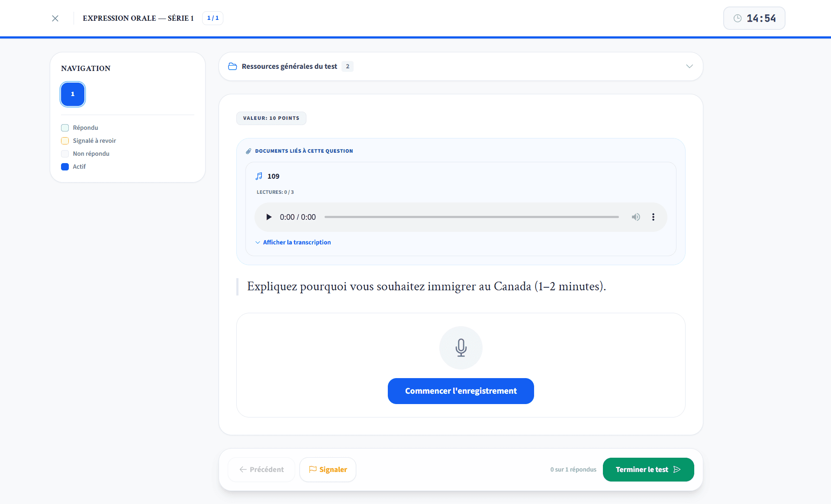831x504 pixels.
Task: Flag the question with Signaler
Action: coord(328,469)
